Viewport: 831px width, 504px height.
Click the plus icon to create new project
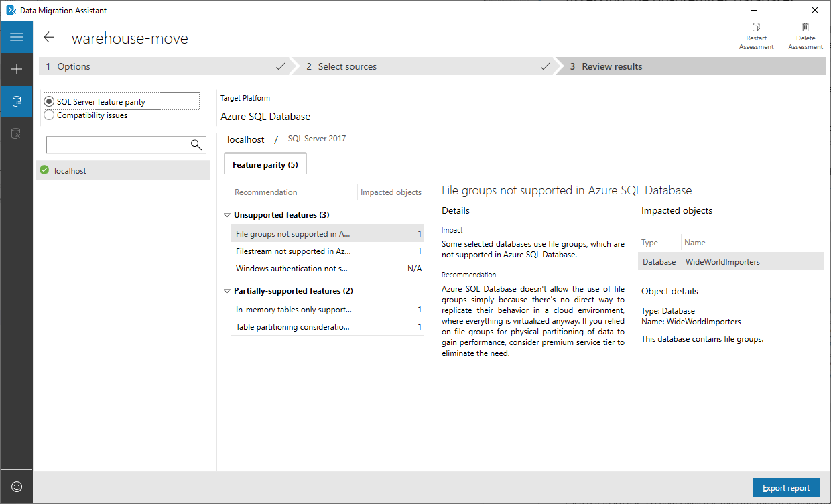[17, 69]
